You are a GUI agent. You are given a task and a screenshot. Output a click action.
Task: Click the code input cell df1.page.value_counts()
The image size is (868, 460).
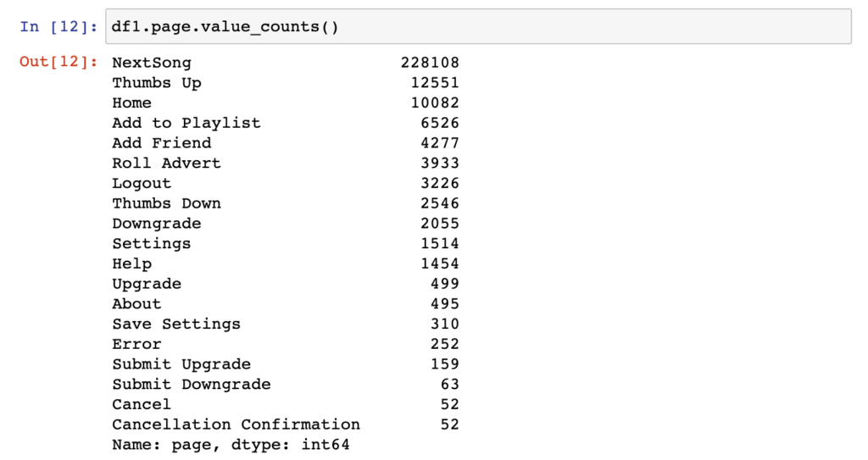click(478, 26)
